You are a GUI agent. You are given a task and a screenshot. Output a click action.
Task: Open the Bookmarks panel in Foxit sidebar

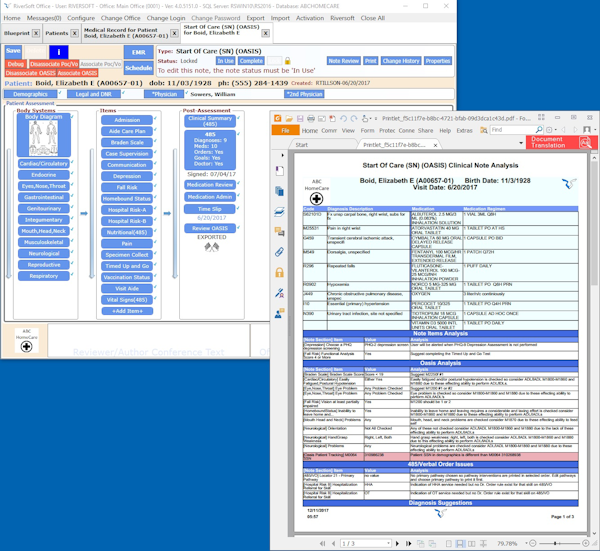coord(280,171)
